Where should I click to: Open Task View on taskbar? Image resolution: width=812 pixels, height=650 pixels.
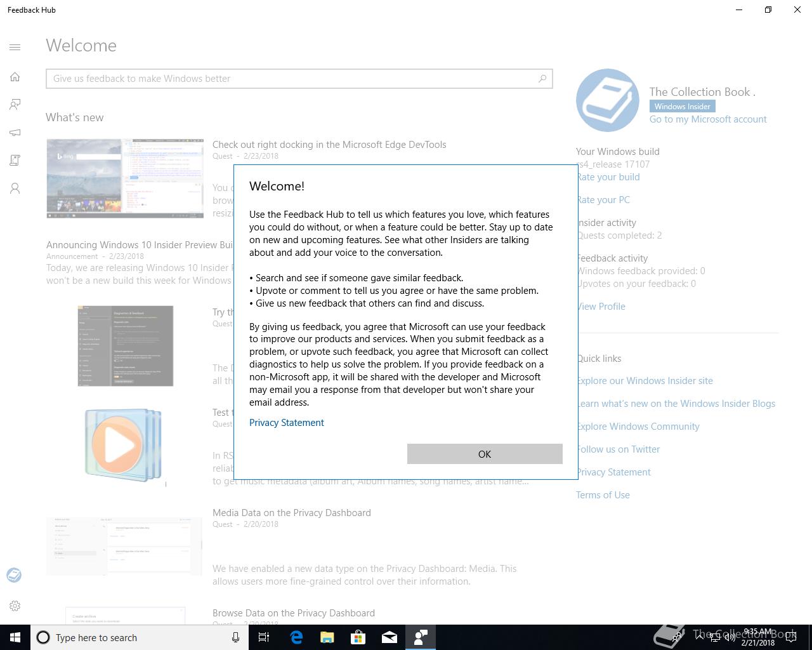[x=264, y=637]
